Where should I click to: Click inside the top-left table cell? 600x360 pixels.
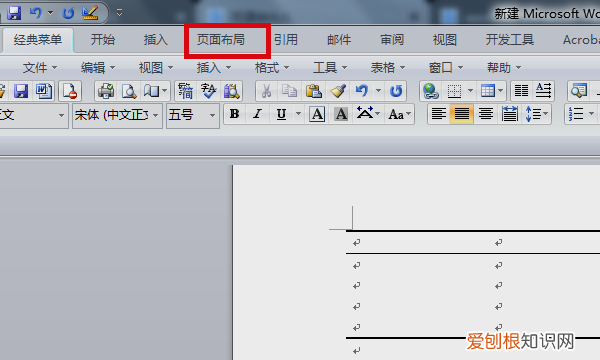pyautogui.click(x=417, y=242)
